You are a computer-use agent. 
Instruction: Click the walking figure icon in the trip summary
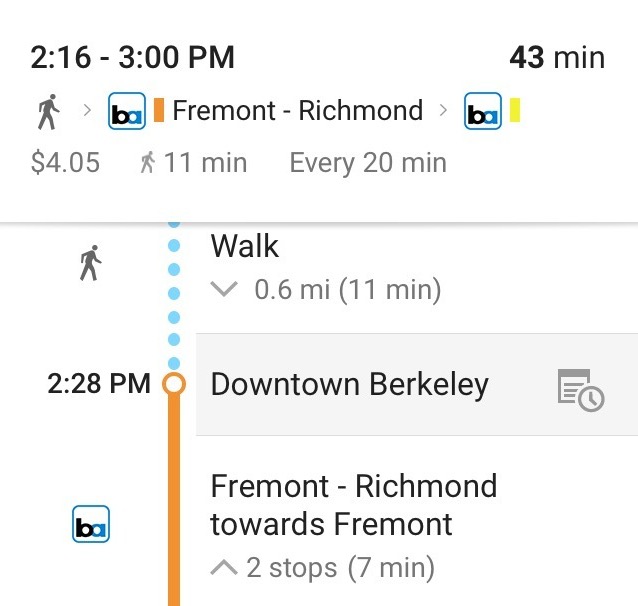point(47,111)
